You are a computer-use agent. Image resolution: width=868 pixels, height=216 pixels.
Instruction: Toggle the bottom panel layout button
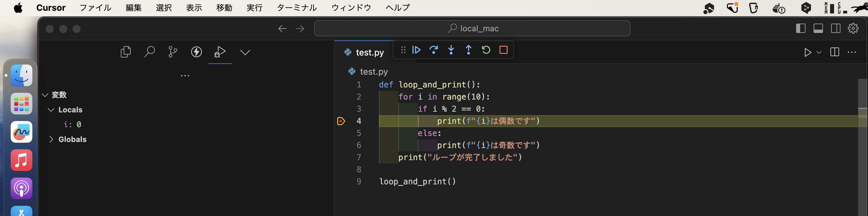click(x=818, y=28)
